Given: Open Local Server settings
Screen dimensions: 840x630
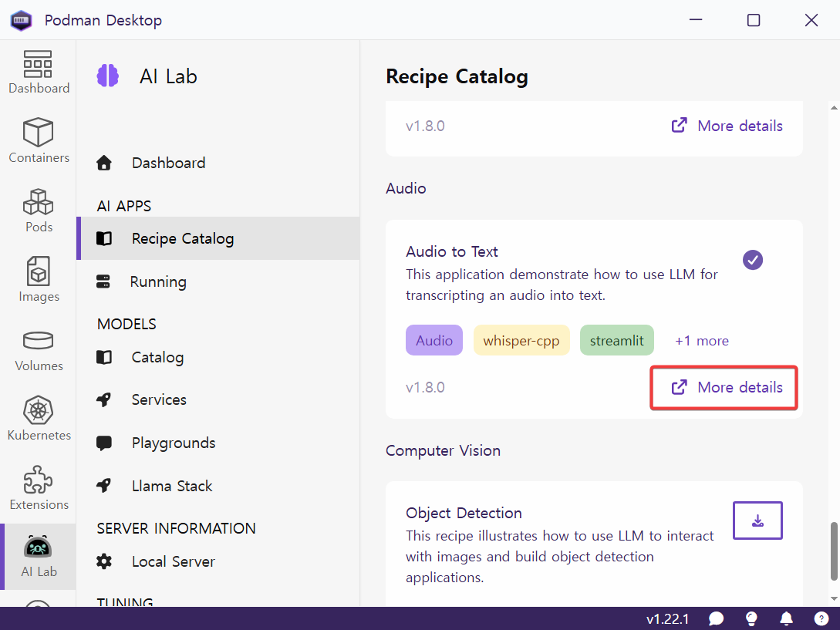Looking at the screenshot, I should [173, 561].
